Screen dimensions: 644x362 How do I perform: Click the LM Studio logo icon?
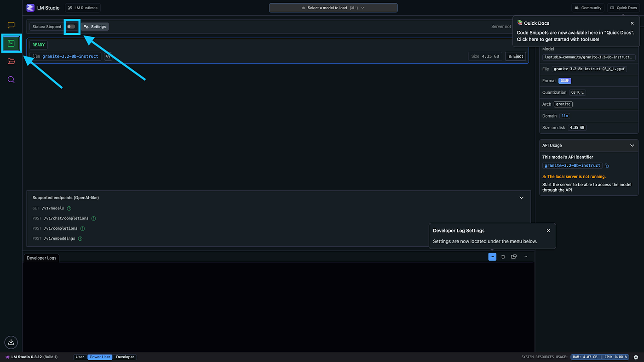[x=30, y=8]
